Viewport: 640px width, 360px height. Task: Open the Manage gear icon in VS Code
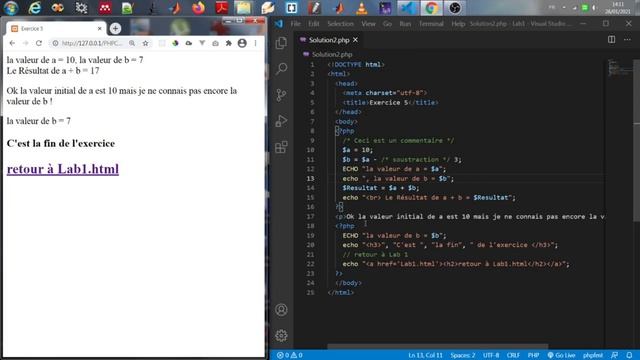click(x=281, y=336)
